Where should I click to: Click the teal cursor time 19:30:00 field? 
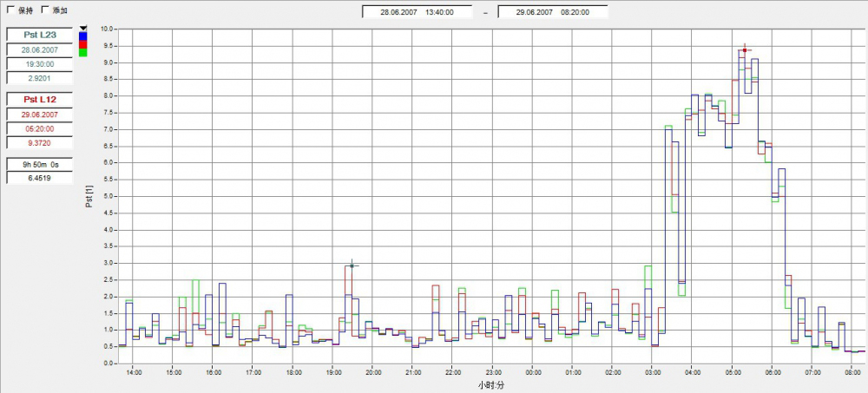pyautogui.click(x=42, y=63)
